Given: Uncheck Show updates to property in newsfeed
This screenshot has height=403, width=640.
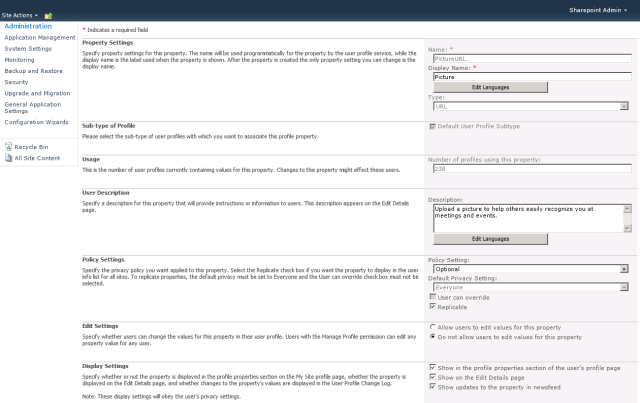Looking at the screenshot, I should click(431, 386).
